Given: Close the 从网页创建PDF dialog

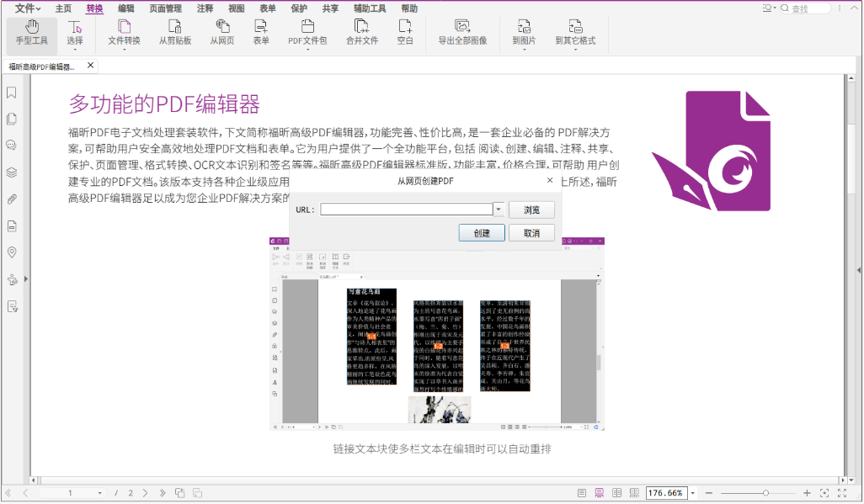Looking at the screenshot, I should tap(549, 180).
